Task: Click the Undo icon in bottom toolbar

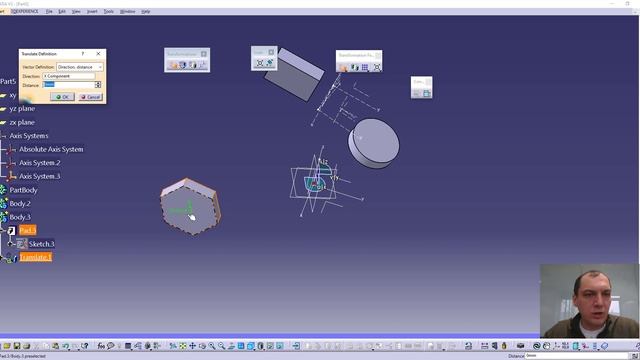Action: coord(65,346)
